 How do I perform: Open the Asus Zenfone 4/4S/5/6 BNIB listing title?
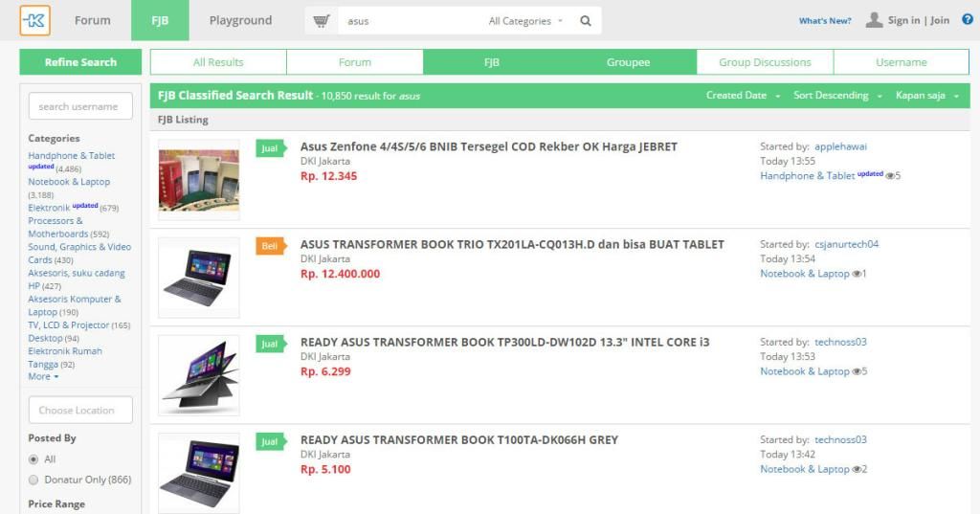click(489, 147)
